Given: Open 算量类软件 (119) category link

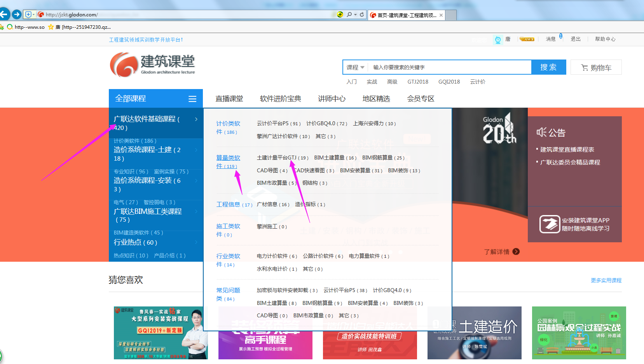Looking at the screenshot, I should [228, 162].
